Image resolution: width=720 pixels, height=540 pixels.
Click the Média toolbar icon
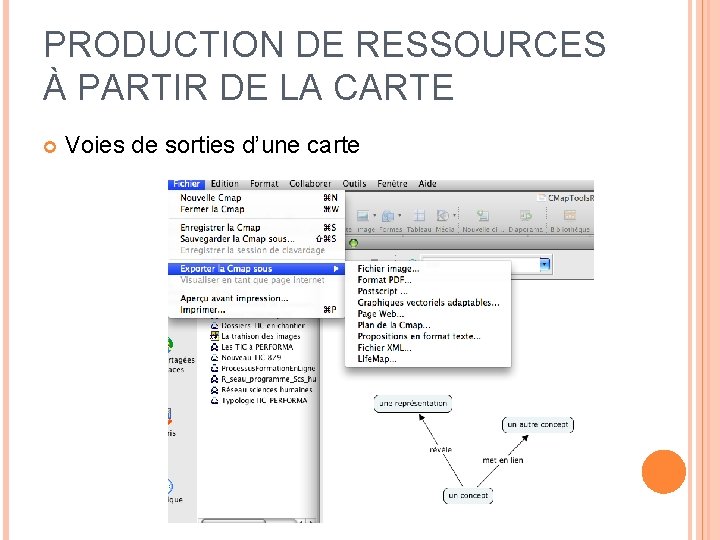pyautogui.click(x=443, y=215)
